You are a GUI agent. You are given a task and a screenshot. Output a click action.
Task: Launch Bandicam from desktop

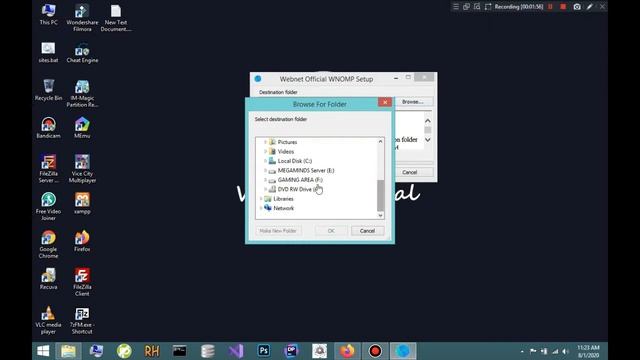(48, 128)
